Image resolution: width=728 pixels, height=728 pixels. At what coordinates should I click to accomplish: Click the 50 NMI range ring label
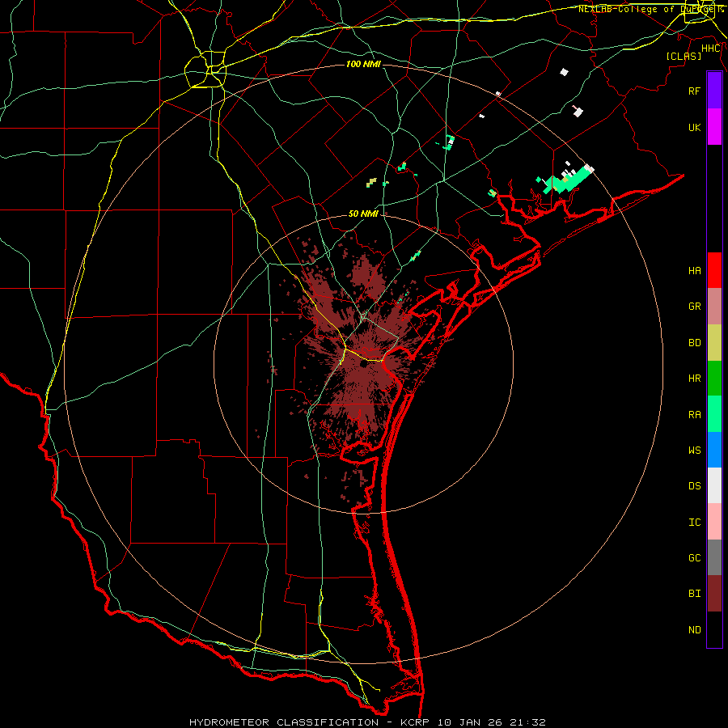pos(363,214)
